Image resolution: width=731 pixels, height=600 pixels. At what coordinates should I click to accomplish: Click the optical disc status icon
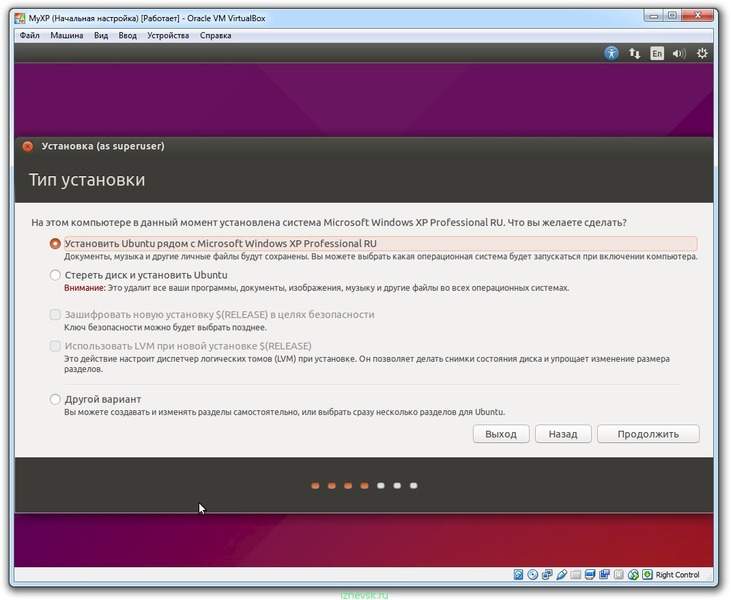pyautogui.click(x=533, y=575)
